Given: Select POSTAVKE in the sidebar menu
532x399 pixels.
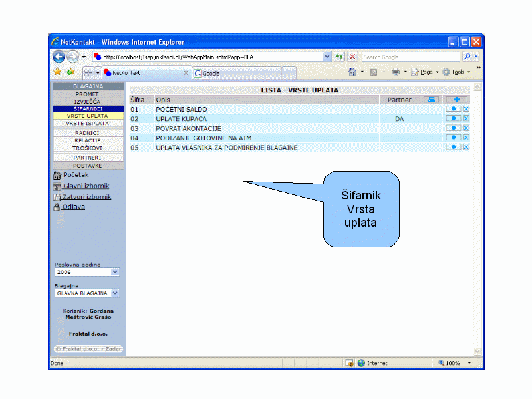Looking at the screenshot, I should [x=88, y=165].
